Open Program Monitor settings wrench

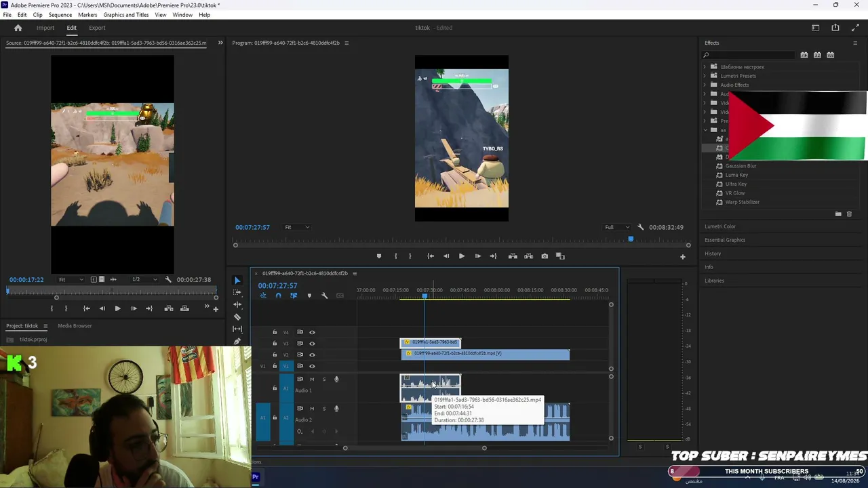pos(641,227)
